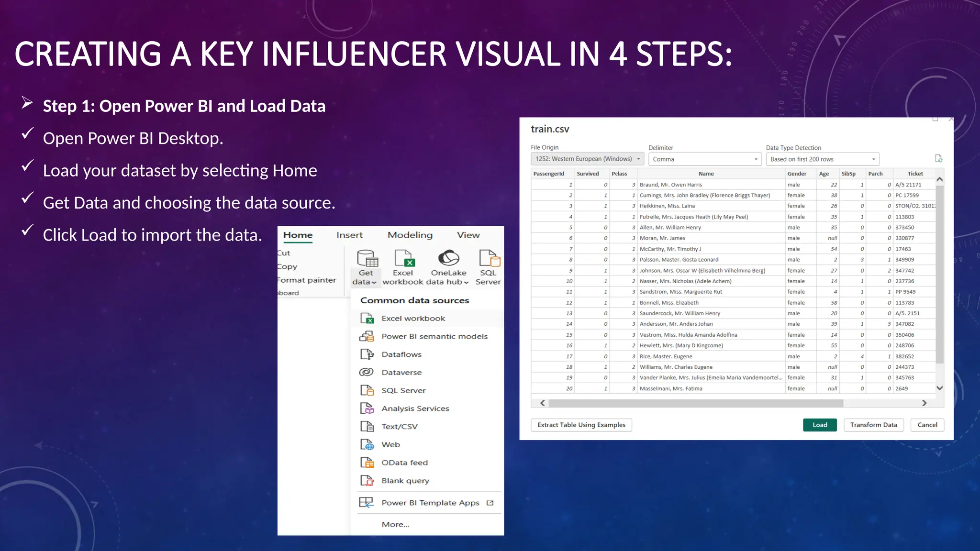Select the Dataverse source icon
This screenshot has height=551, width=980.
tap(367, 372)
